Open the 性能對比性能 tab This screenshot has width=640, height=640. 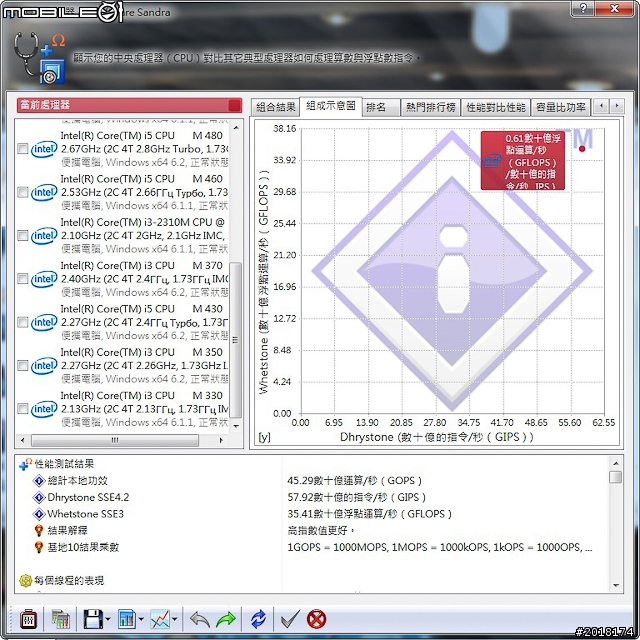tap(496, 107)
